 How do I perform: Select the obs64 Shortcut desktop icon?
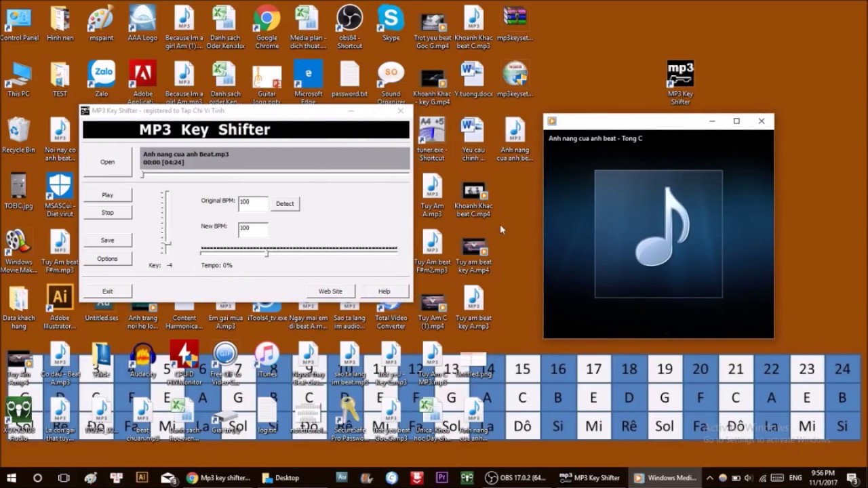(349, 26)
